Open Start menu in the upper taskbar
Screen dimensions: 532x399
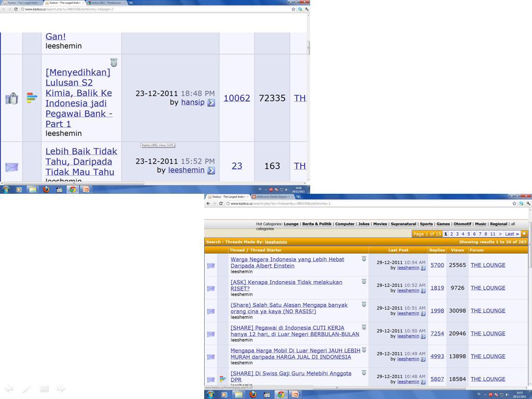point(6,189)
